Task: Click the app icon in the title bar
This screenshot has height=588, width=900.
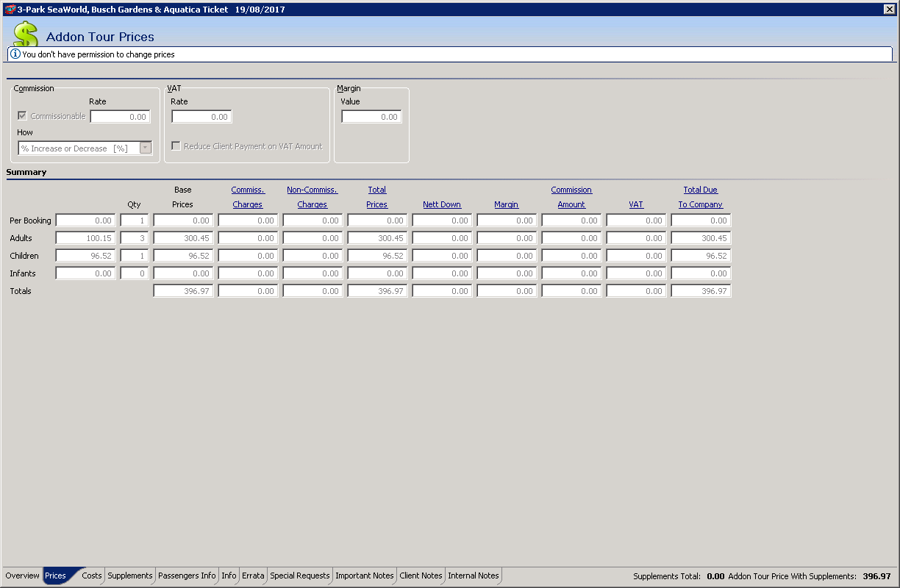Action: (10, 10)
